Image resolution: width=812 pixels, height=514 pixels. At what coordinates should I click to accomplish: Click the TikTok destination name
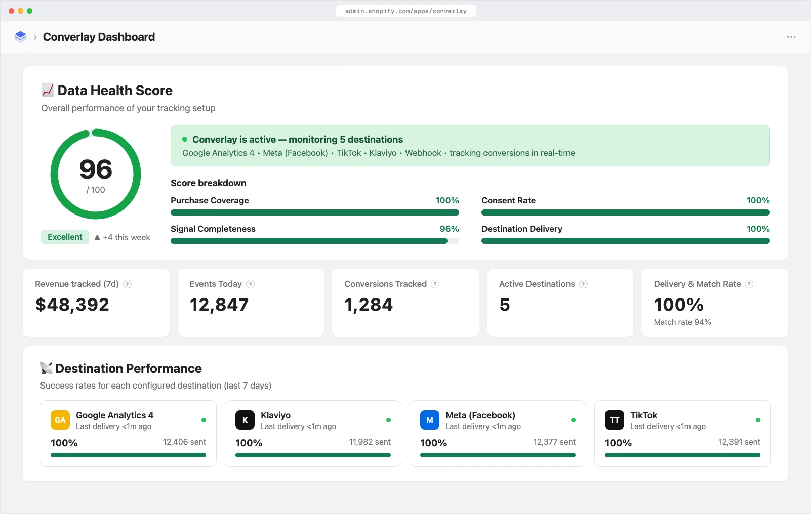[x=643, y=415]
